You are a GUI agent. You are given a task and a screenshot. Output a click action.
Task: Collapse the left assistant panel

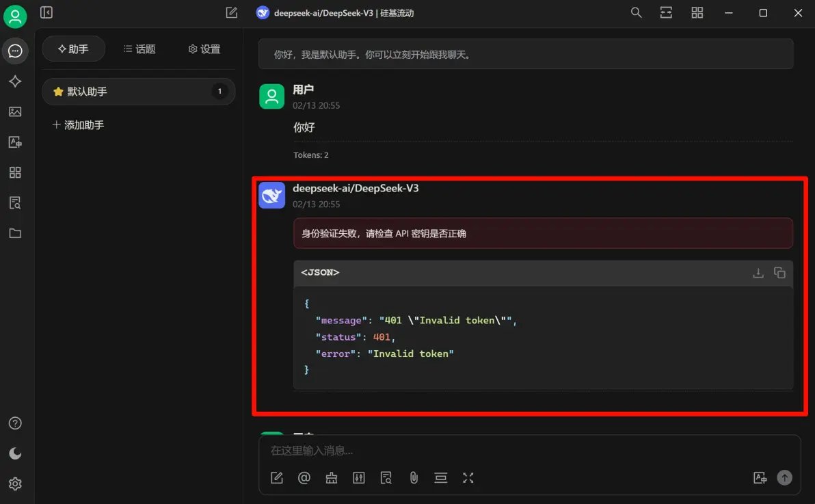[x=46, y=12]
